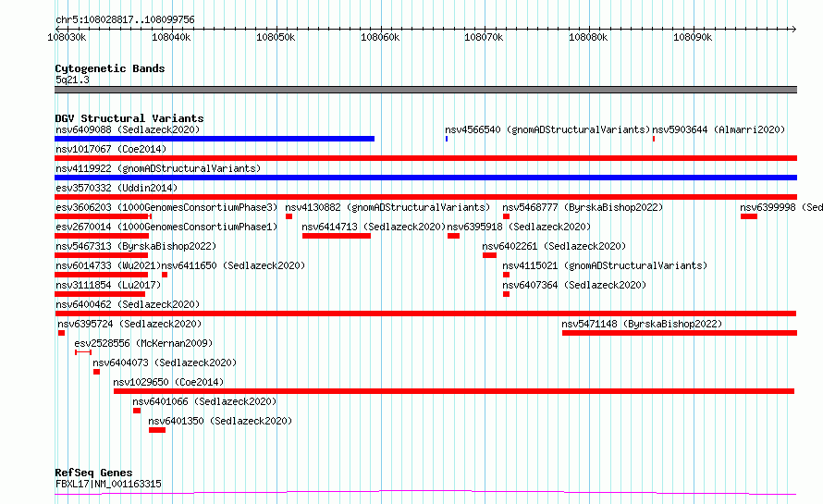Click the nsv6401350 (Sedlazeck2020) label
This screenshot has width=823, height=504.
pyautogui.click(x=220, y=421)
